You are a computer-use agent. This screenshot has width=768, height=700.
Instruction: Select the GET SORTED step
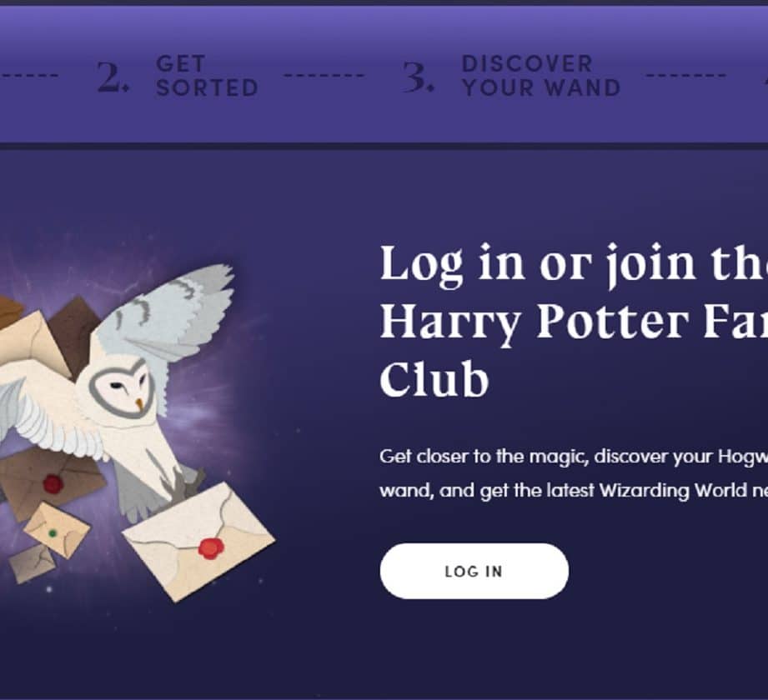point(207,77)
